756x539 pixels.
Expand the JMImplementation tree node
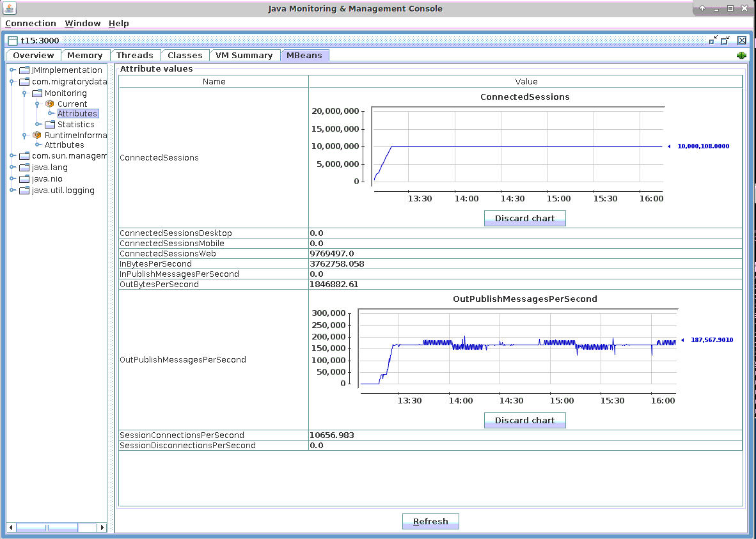click(13, 70)
